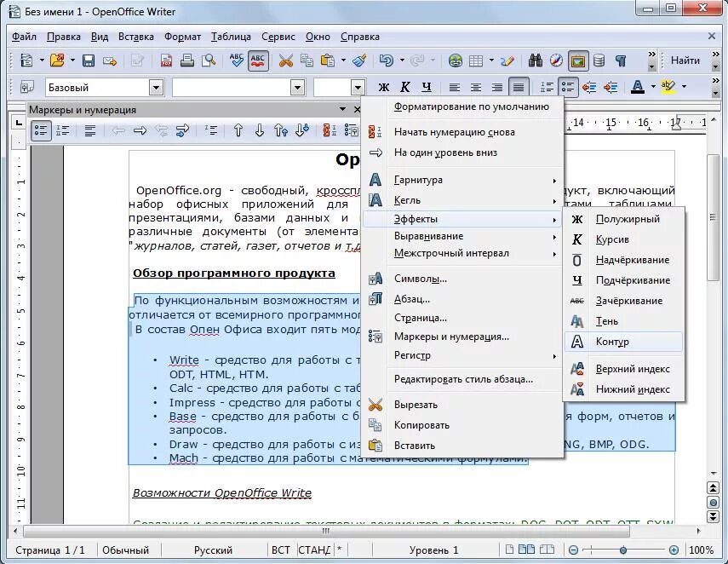Click the 100% zoom value in status bar

point(701,550)
